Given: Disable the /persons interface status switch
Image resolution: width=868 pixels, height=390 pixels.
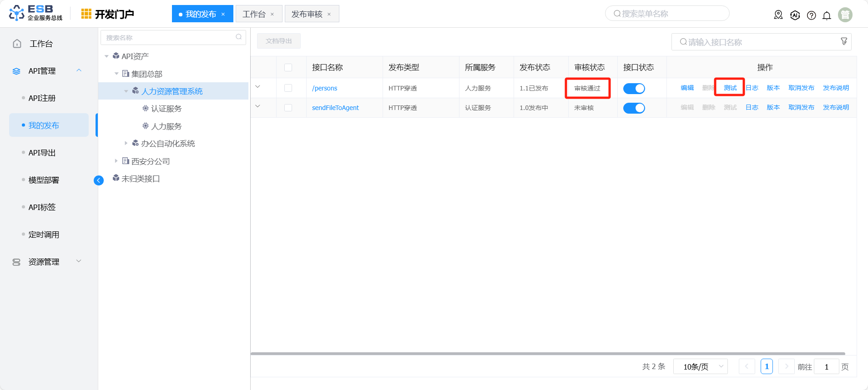Looking at the screenshot, I should point(634,89).
